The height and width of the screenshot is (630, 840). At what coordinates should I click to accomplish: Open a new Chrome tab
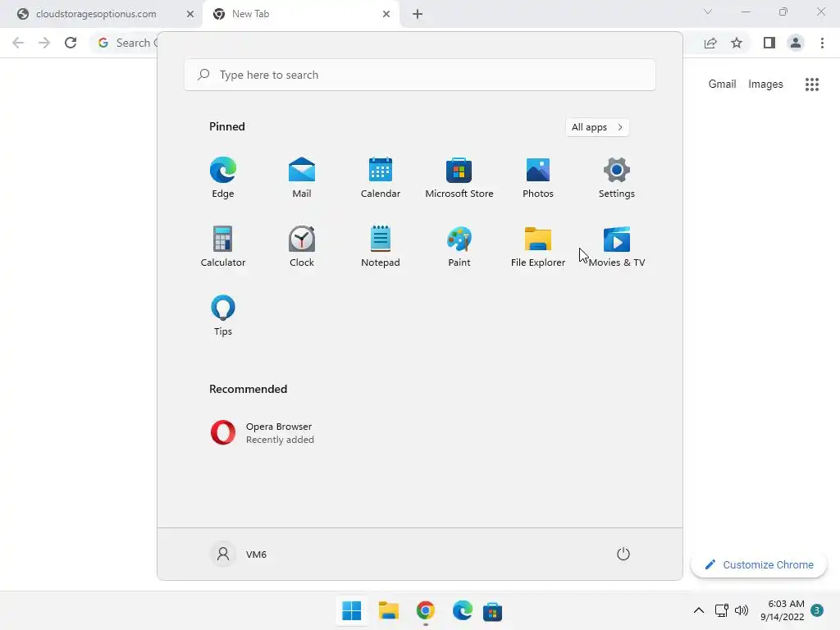[x=418, y=14]
